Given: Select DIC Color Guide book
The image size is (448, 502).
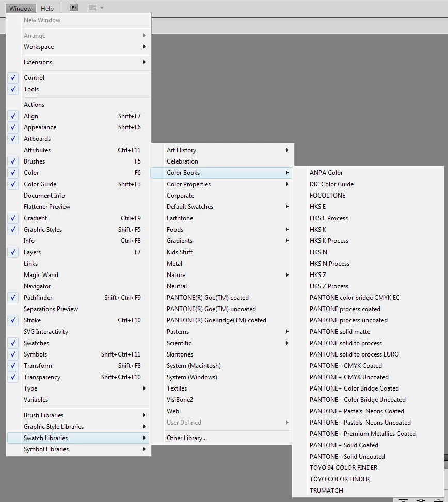Looking at the screenshot, I should point(368,184).
